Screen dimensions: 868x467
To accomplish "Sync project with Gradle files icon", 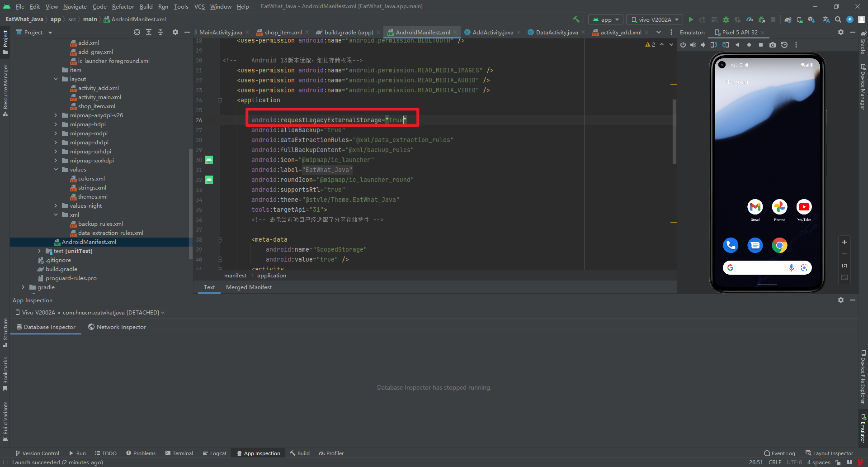I will [788, 19].
